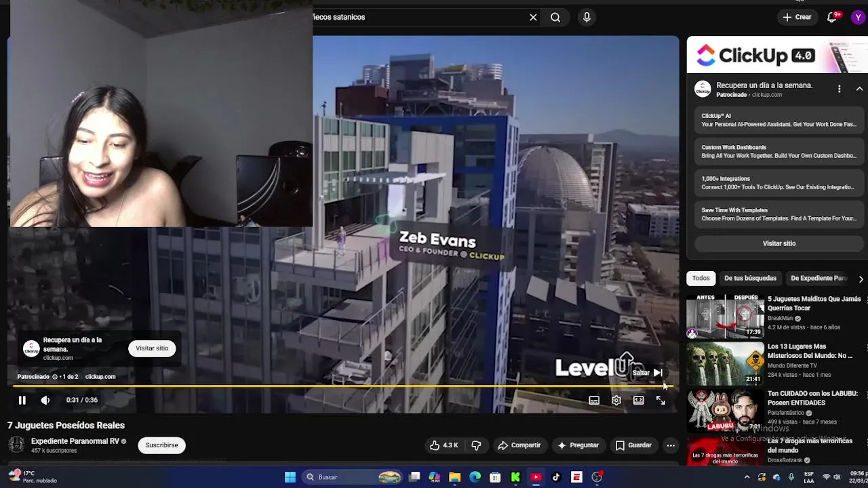Viewport: 868px width, 488px height.
Task: Dislike the video with thumbs down
Action: click(x=476, y=445)
